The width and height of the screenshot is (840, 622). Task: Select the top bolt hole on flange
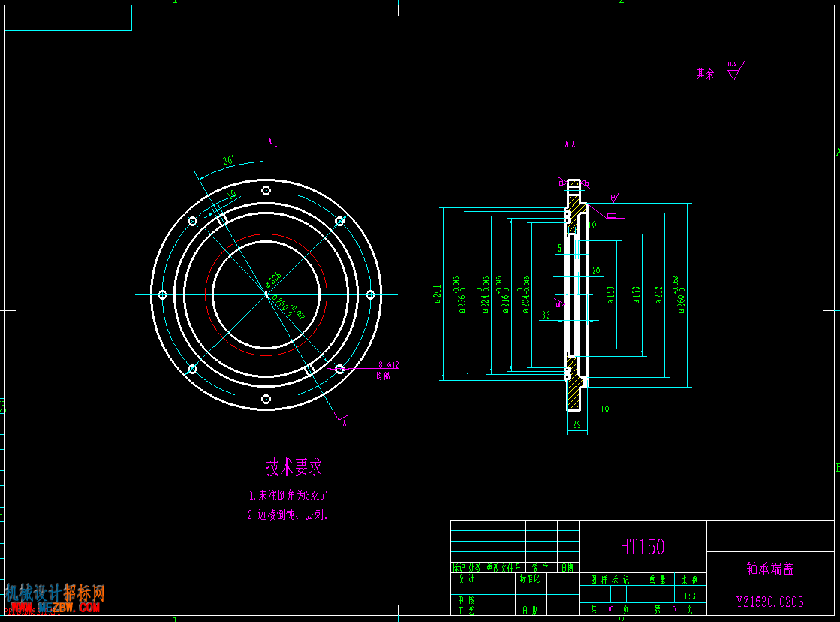click(266, 191)
